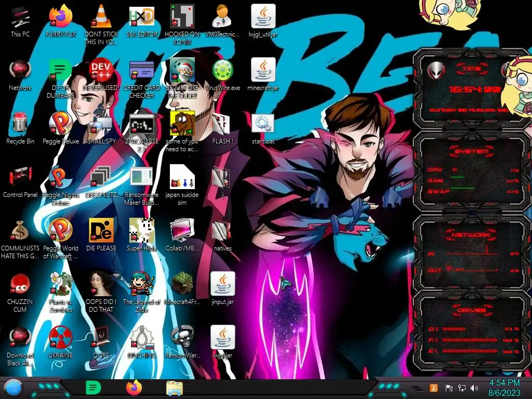Launch Firefox from the taskbar
Screen dimensions: 532x399
tap(134, 388)
